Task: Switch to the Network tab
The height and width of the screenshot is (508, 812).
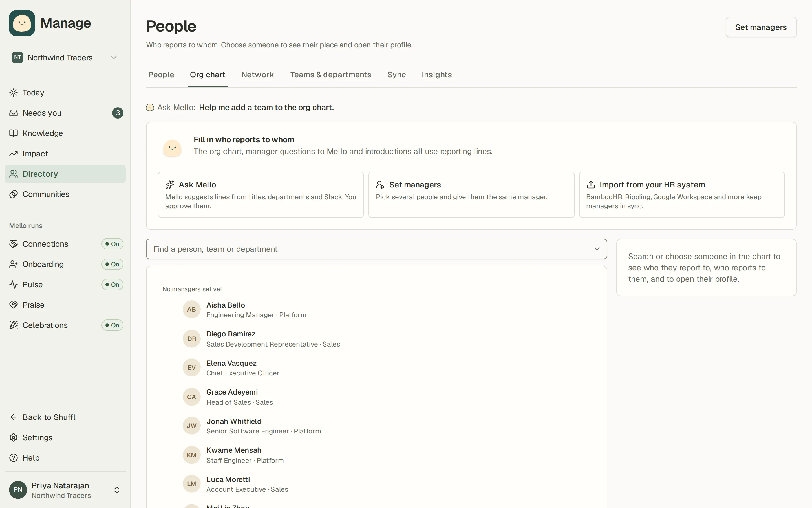Action: click(x=257, y=75)
